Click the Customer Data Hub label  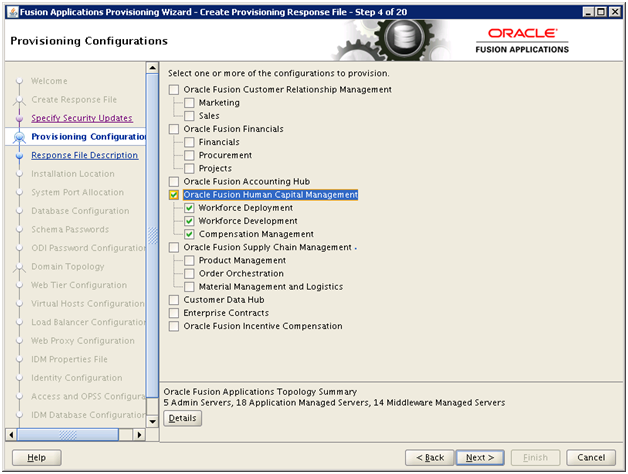pos(224,300)
